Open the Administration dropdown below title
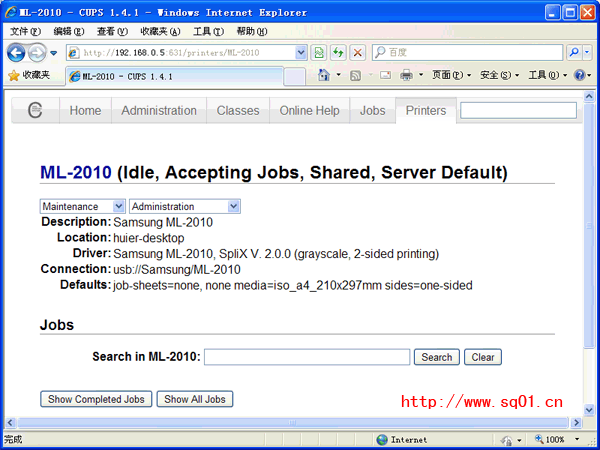The image size is (600, 450). pos(185,206)
